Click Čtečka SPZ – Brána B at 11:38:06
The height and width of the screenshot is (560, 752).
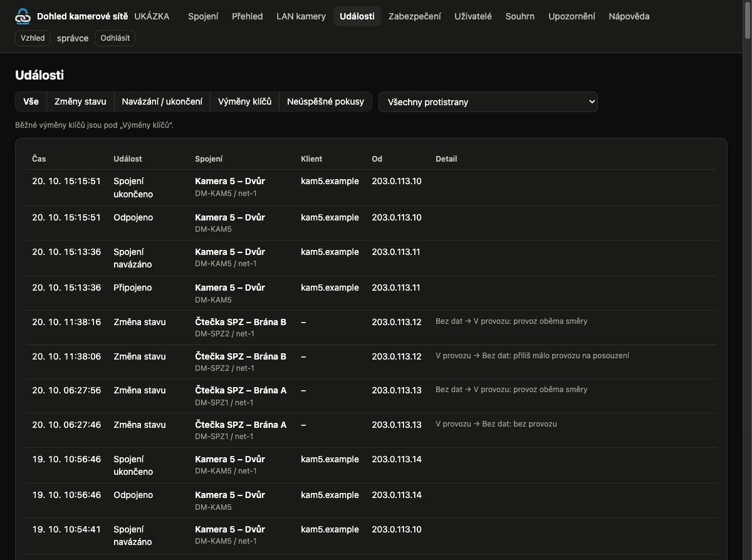coord(241,356)
